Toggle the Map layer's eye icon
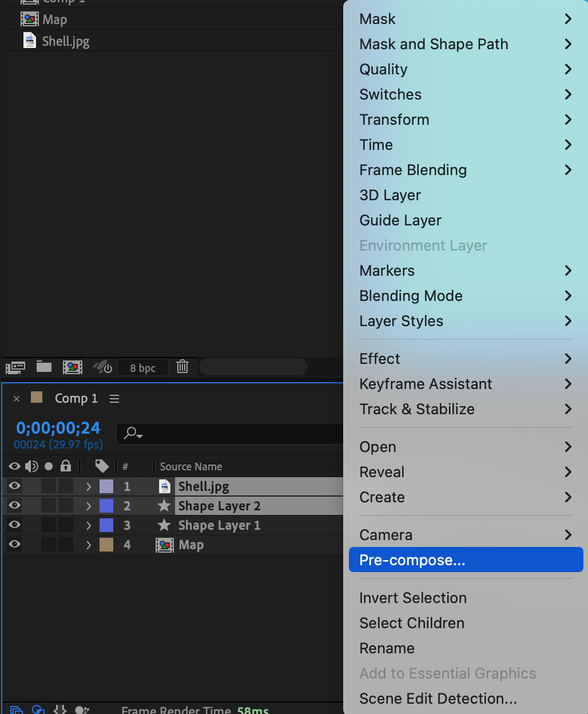This screenshot has width=588, height=714. [15, 545]
